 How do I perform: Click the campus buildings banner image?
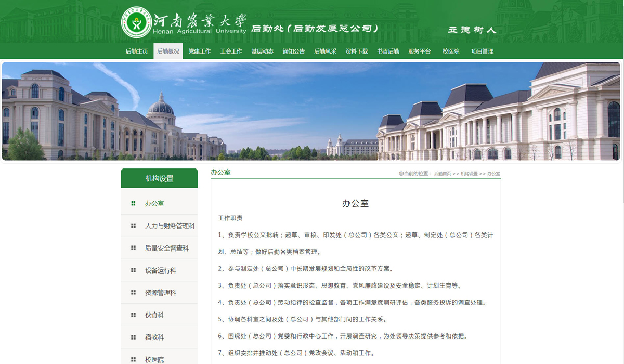click(311, 111)
